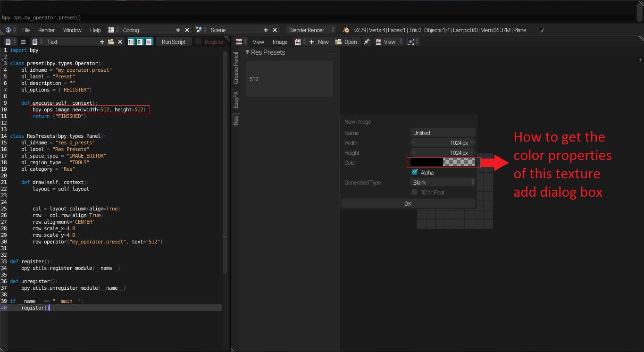Increase Height using right arrow
644x352 pixels.
point(472,152)
